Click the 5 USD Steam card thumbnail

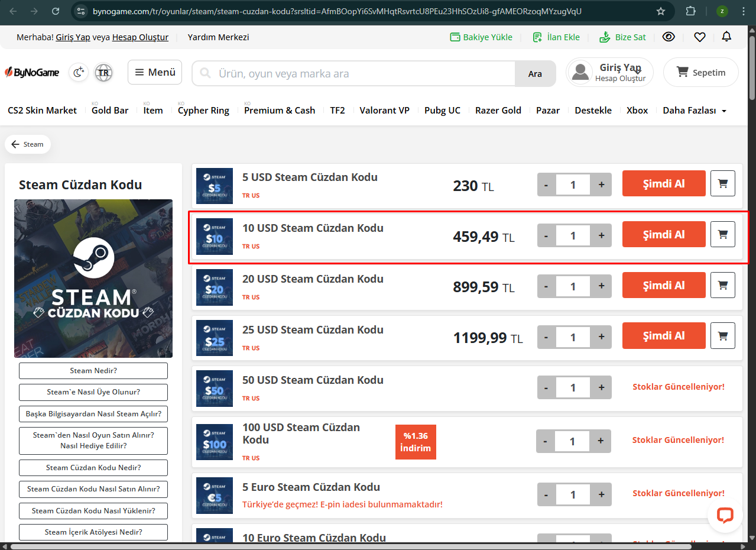[215, 186]
